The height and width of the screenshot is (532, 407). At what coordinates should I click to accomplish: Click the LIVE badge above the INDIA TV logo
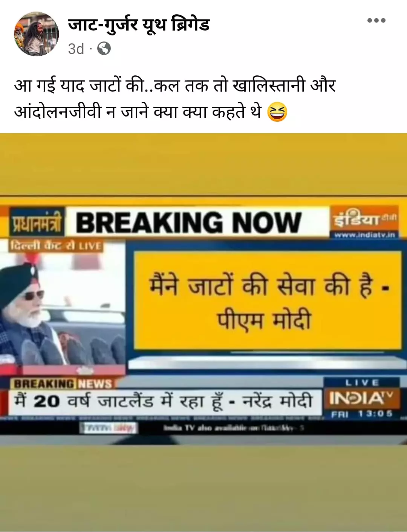tap(361, 382)
